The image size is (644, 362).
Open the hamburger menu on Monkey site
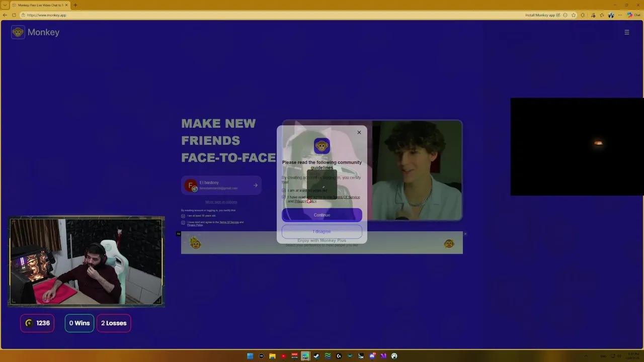627,32
